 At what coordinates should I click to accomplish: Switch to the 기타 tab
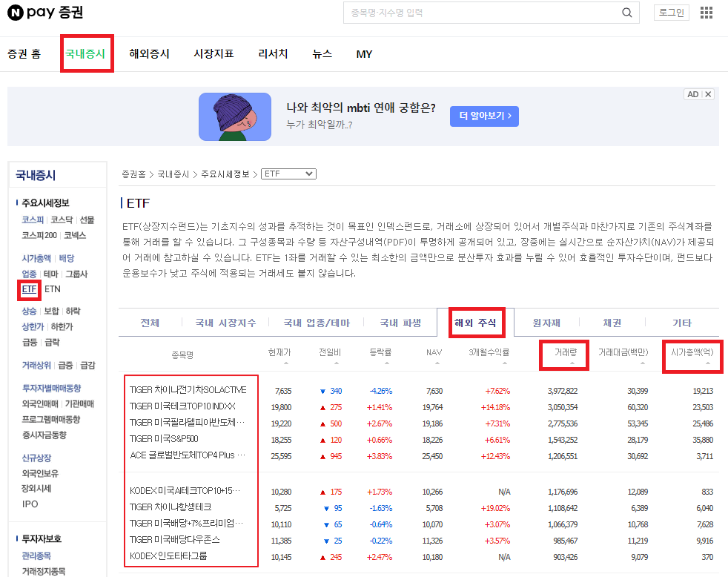(x=681, y=323)
